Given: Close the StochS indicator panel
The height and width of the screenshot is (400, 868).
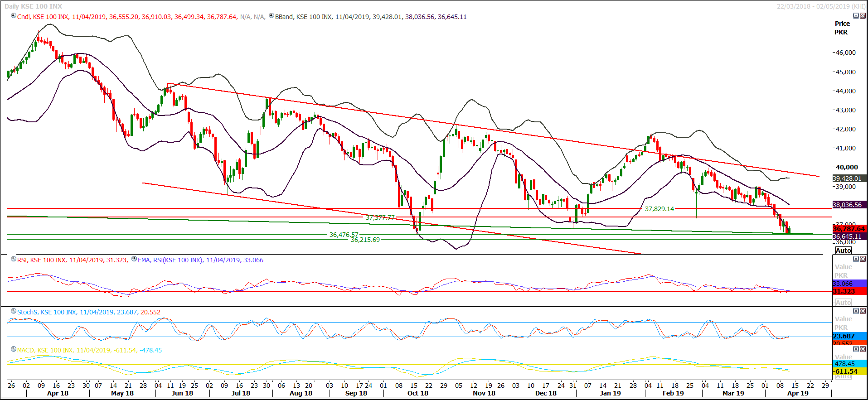Looking at the screenshot, I should [x=863, y=311].
